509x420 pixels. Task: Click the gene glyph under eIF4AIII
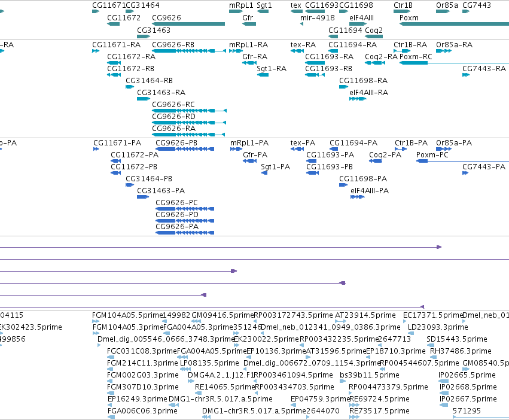(358, 24)
